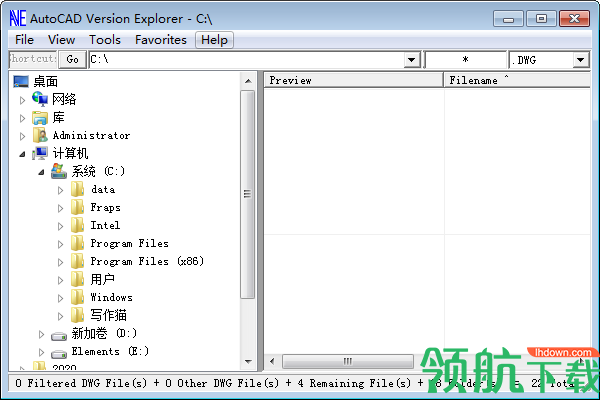Click the * filename filter field
Screen dimensions: 600x400
pyautogui.click(x=466, y=60)
